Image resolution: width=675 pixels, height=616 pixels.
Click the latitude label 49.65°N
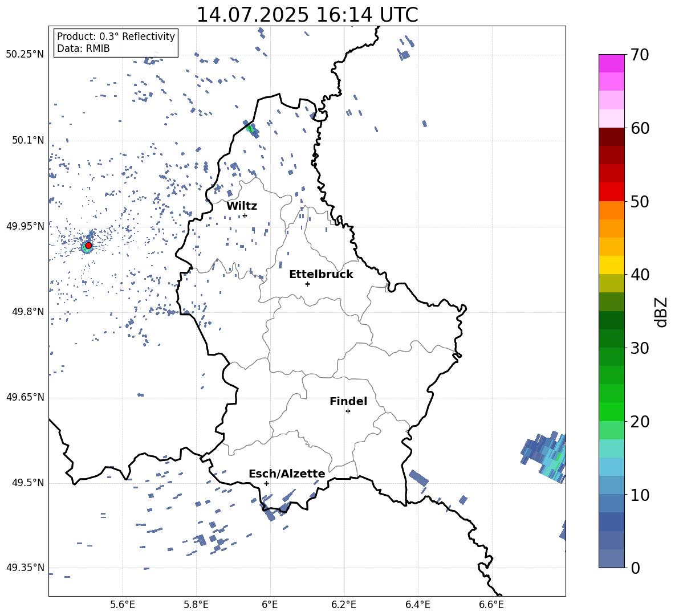[x=25, y=397]
